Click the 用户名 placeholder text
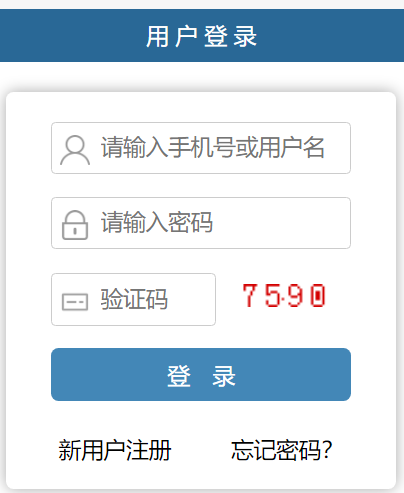This screenshot has width=404, height=493. coord(291,147)
